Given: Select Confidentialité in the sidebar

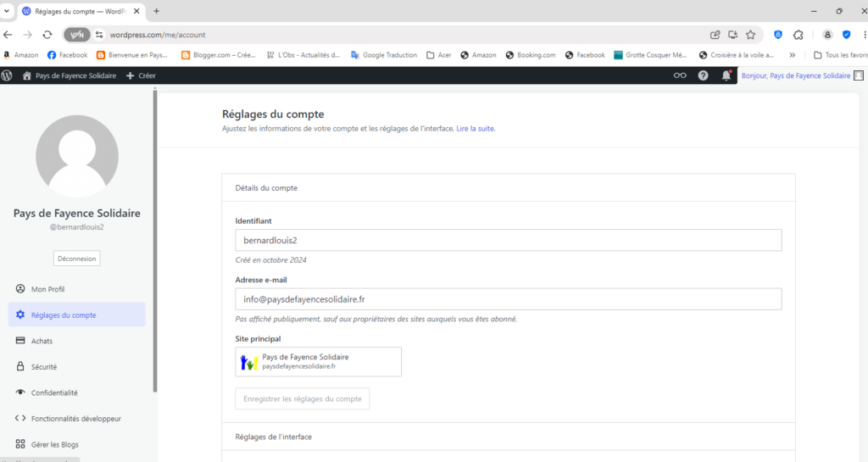Looking at the screenshot, I should (x=54, y=392).
